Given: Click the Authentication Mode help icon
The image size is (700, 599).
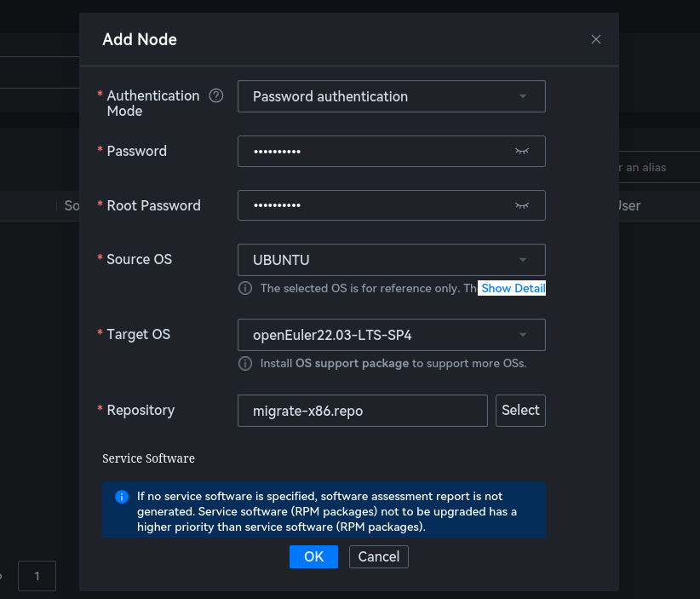Looking at the screenshot, I should (216, 95).
